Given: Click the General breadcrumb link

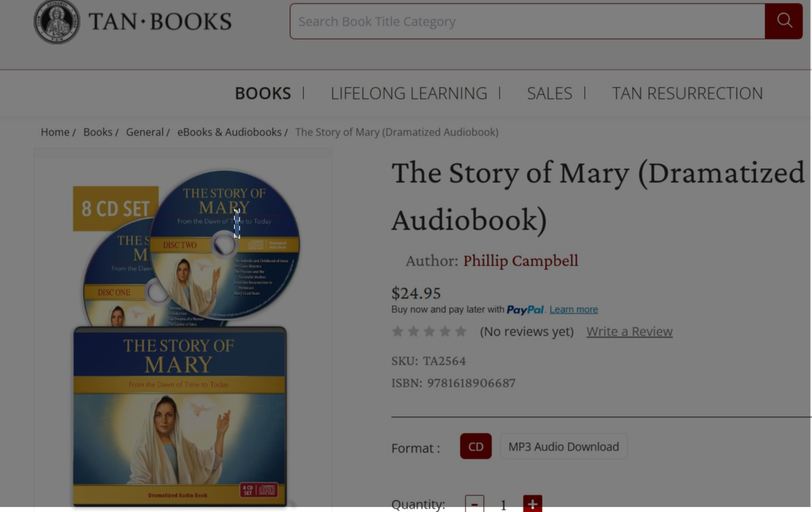Looking at the screenshot, I should pyautogui.click(x=145, y=132).
